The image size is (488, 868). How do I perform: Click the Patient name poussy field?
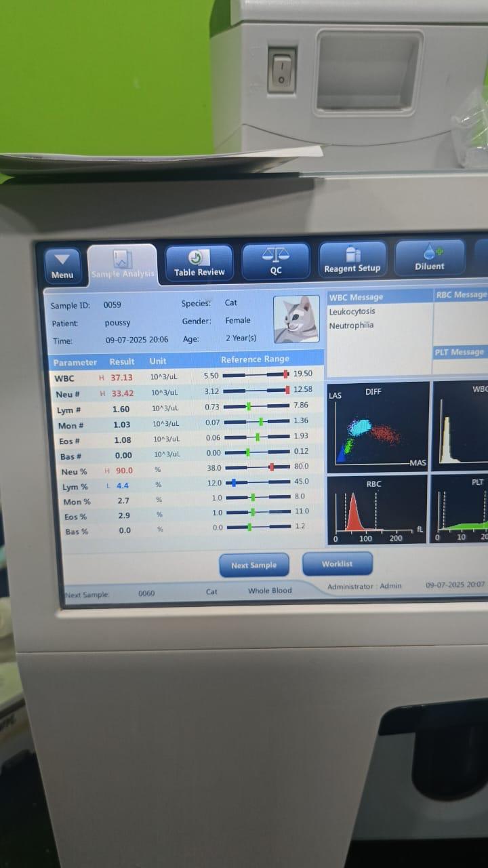tap(117, 323)
